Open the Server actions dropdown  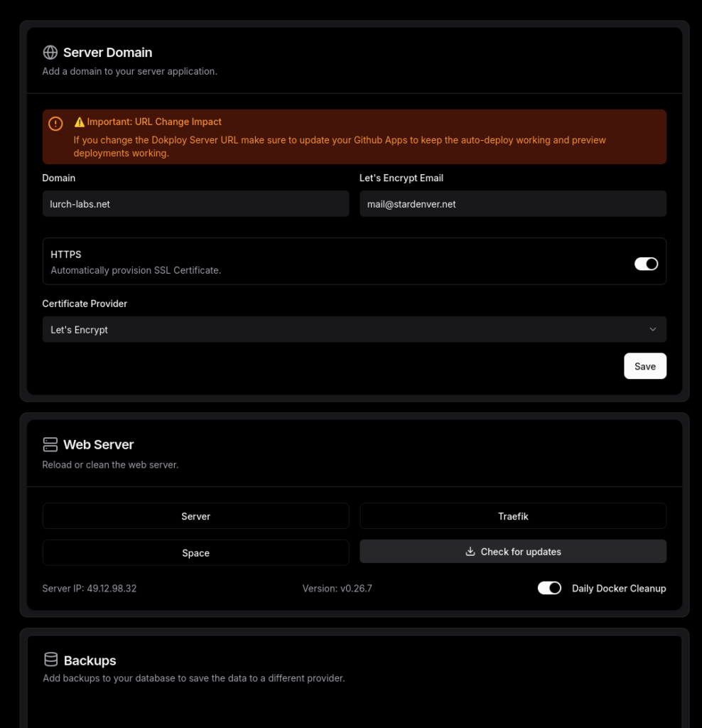[195, 516]
